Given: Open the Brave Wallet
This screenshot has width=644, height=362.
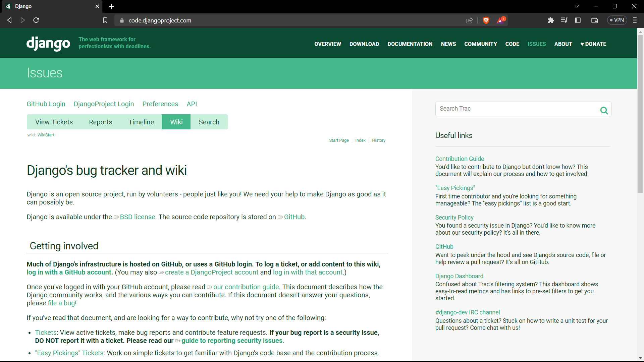Looking at the screenshot, I should click(594, 20).
